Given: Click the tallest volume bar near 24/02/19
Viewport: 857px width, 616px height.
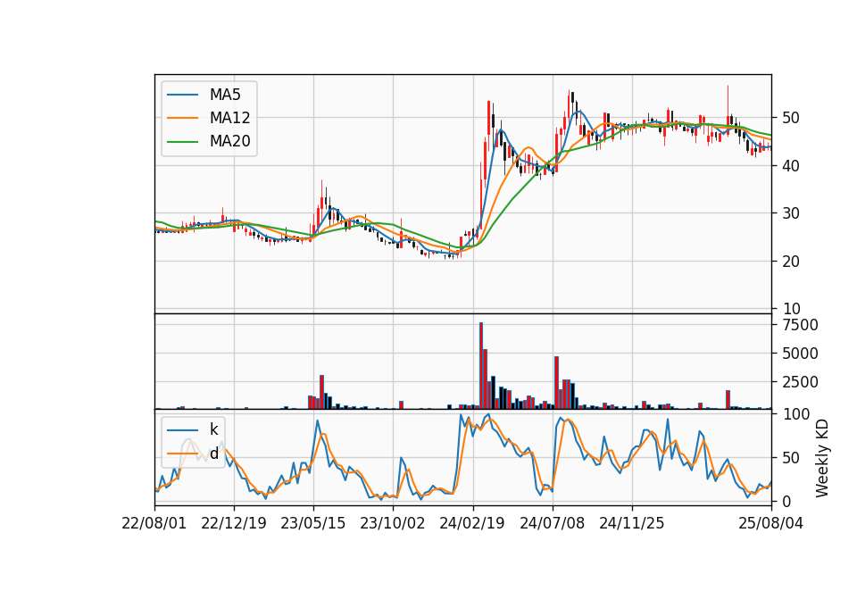Looking at the screenshot, I should (x=481, y=366).
